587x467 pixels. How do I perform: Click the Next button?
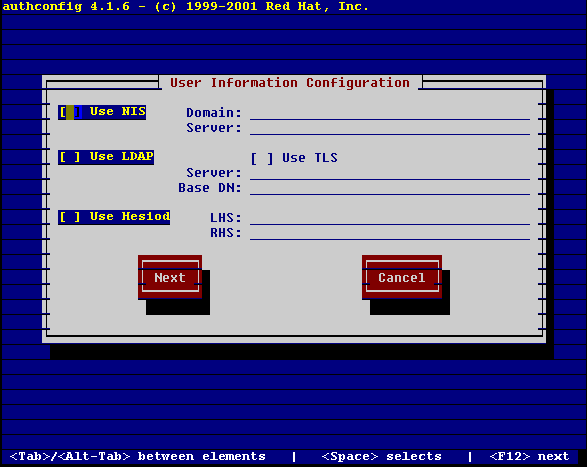170,277
